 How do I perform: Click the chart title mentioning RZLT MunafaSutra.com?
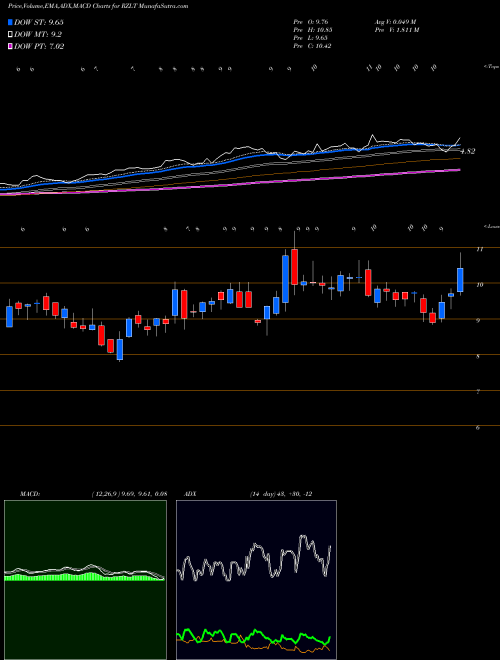(x=98, y=6)
